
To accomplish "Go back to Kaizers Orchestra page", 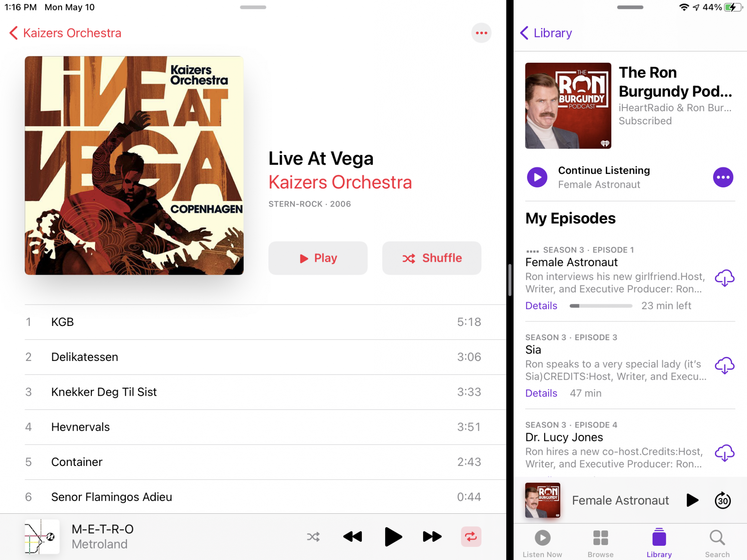I will click(x=65, y=33).
